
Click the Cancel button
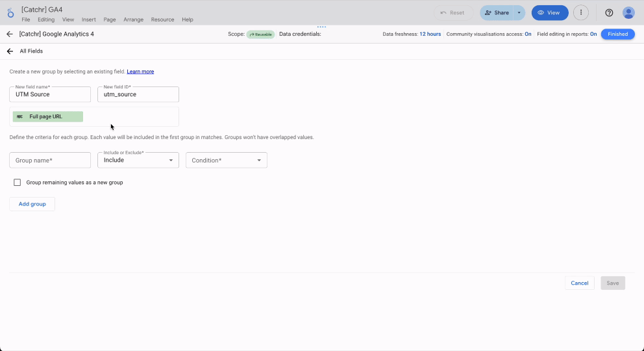pos(580,283)
